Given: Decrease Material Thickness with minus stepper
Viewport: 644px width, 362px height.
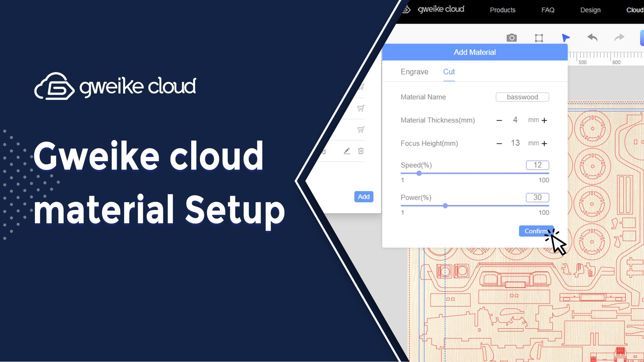Looking at the screenshot, I should pyautogui.click(x=499, y=120).
